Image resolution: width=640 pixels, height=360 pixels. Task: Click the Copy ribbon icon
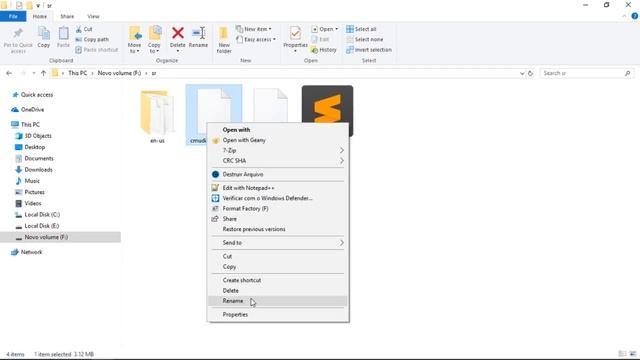coord(44,38)
